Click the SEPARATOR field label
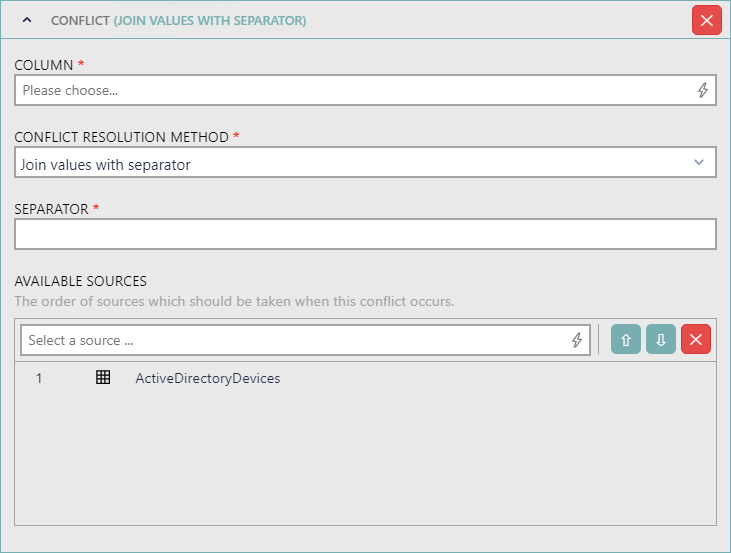 (52, 209)
